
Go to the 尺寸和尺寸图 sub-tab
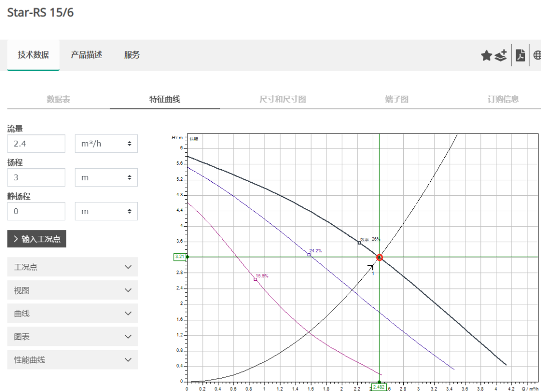283,99
